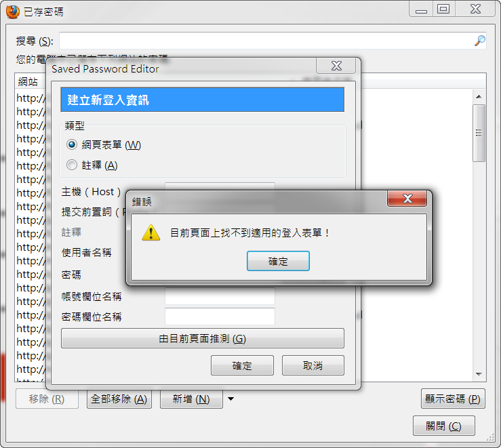The width and height of the screenshot is (501, 448).
Task: Click the password list scrollbar thumb
Action: (479, 133)
